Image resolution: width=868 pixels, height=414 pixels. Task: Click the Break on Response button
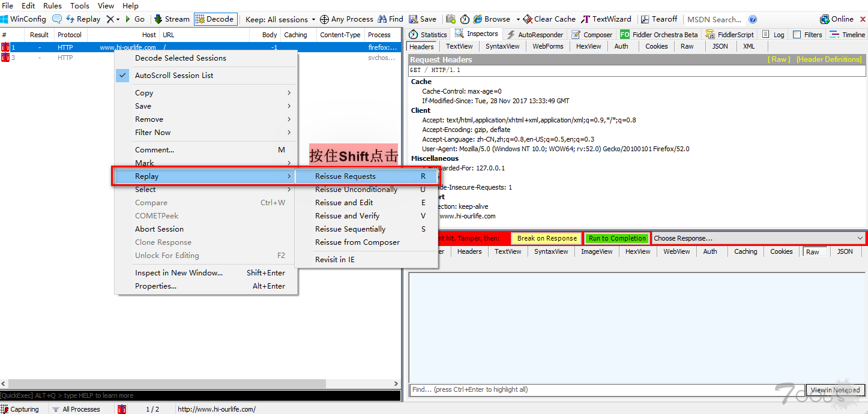pyautogui.click(x=547, y=238)
